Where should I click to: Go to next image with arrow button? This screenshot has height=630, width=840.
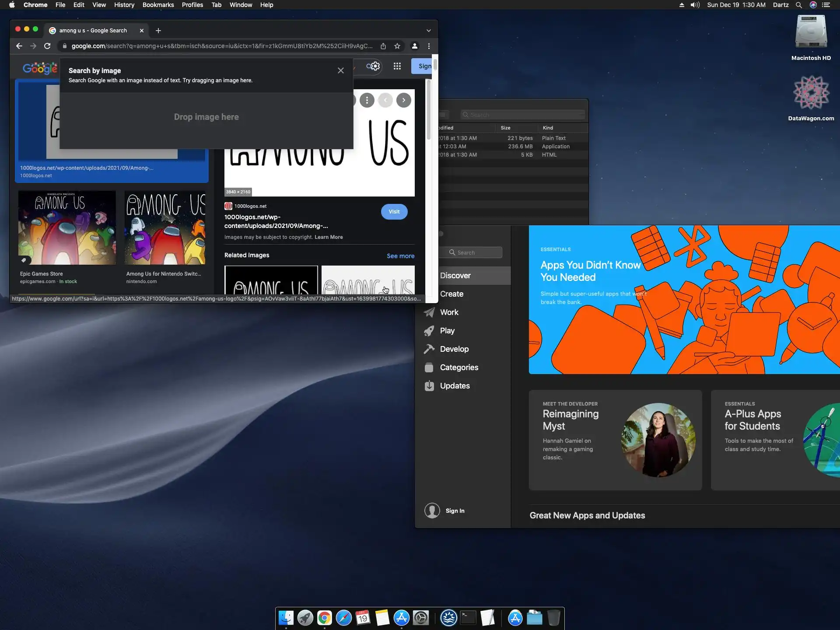(x=403, y=100)
